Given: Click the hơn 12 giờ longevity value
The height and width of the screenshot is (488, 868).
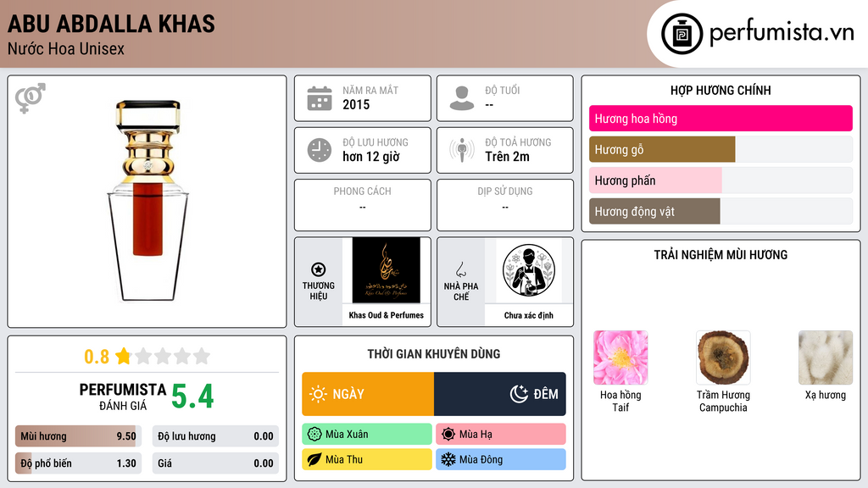Looking at the screenshot, I should click(371, 157).
